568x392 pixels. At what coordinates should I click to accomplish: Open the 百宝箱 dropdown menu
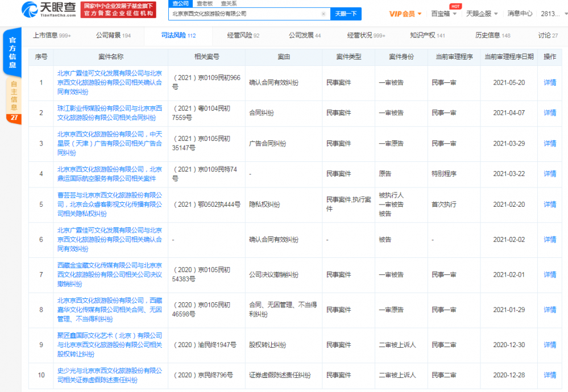[443, 14]
